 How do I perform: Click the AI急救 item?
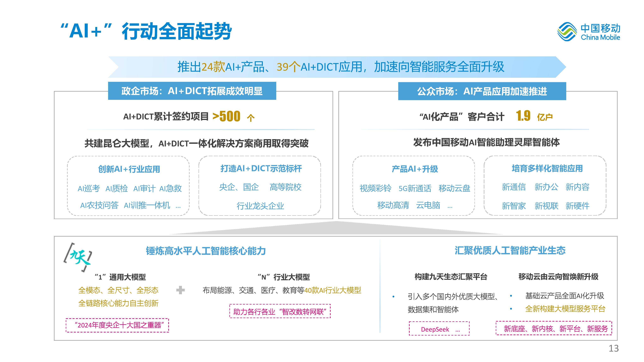[171, 188]
